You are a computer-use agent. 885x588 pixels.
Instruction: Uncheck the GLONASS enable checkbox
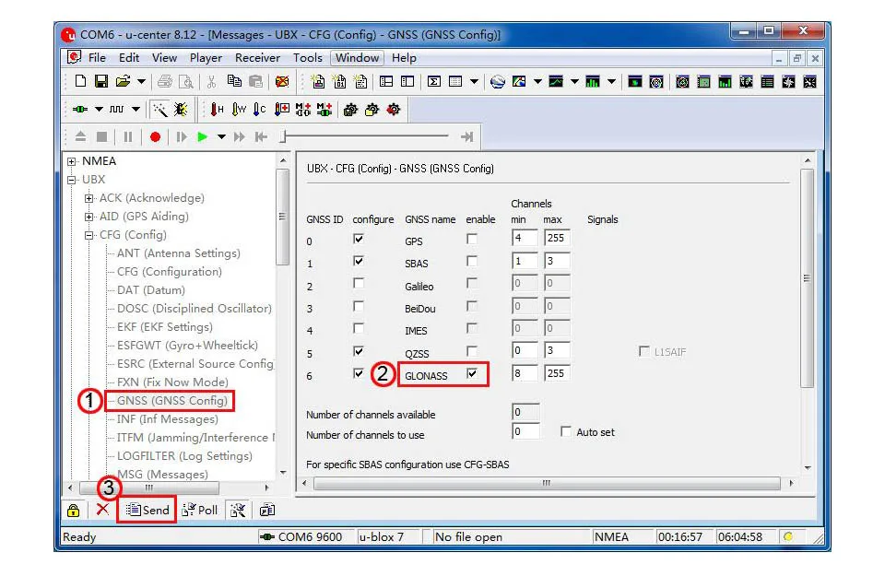[472, 373]
